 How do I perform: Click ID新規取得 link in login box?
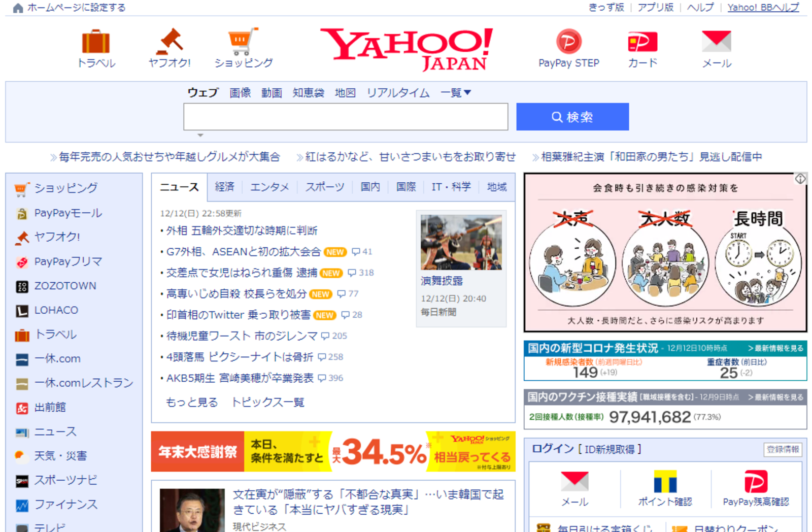tap(610, 449)
